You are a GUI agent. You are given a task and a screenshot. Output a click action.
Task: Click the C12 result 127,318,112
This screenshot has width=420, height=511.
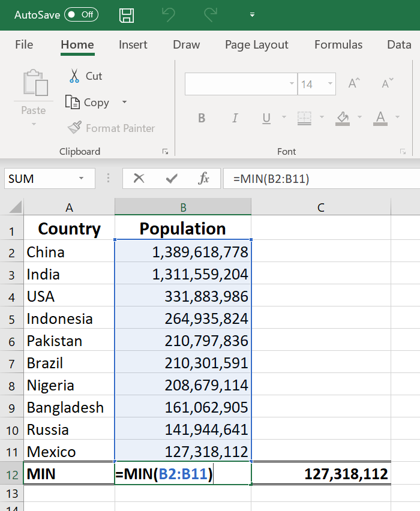pos(321,474)
